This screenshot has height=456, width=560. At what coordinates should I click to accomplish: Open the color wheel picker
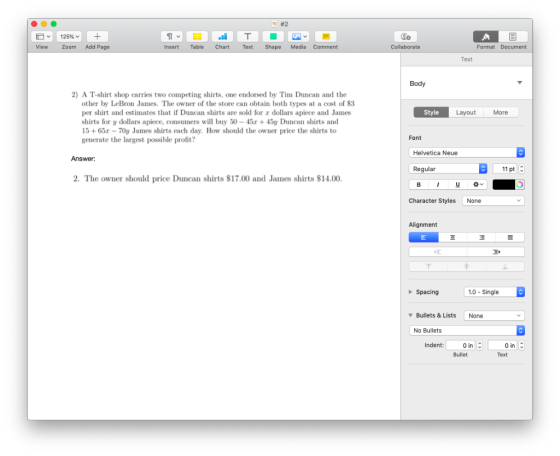pos(520,185)
